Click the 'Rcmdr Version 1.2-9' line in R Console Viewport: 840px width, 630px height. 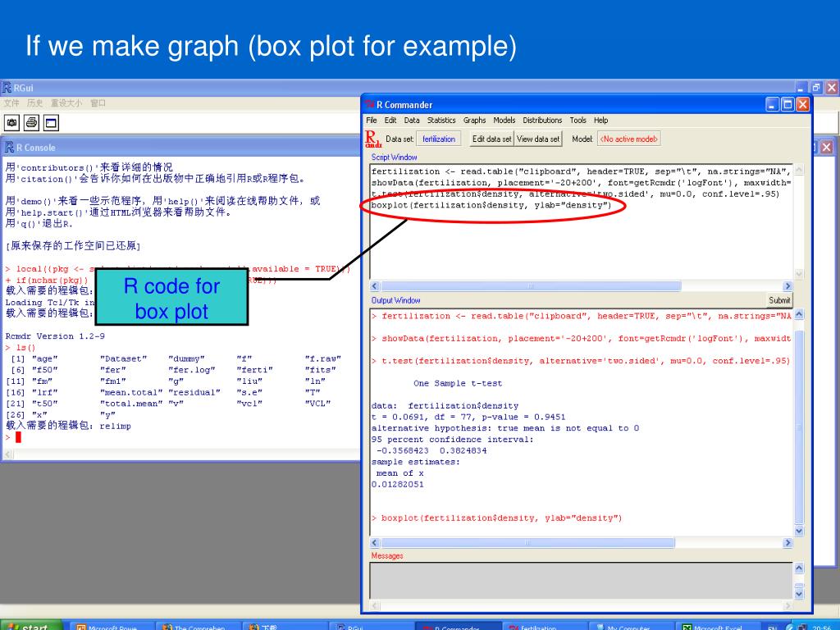point(55,336)
